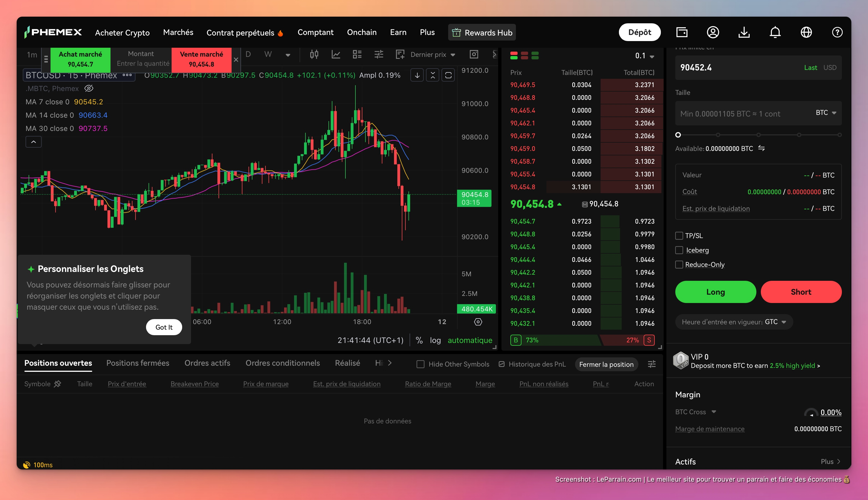The image size is (868, 500).
Task: Open the wallet icon in the header
Action: point(682,32)
